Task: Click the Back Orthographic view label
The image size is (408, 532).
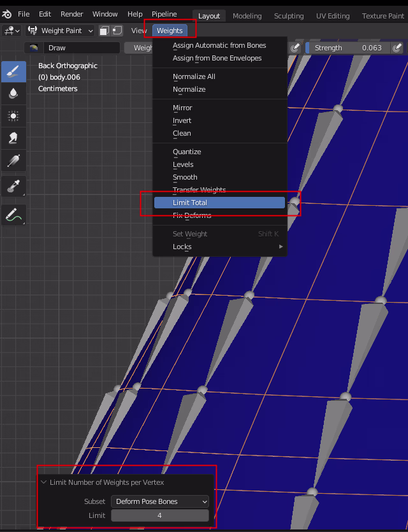Action: tap(68, 66)
